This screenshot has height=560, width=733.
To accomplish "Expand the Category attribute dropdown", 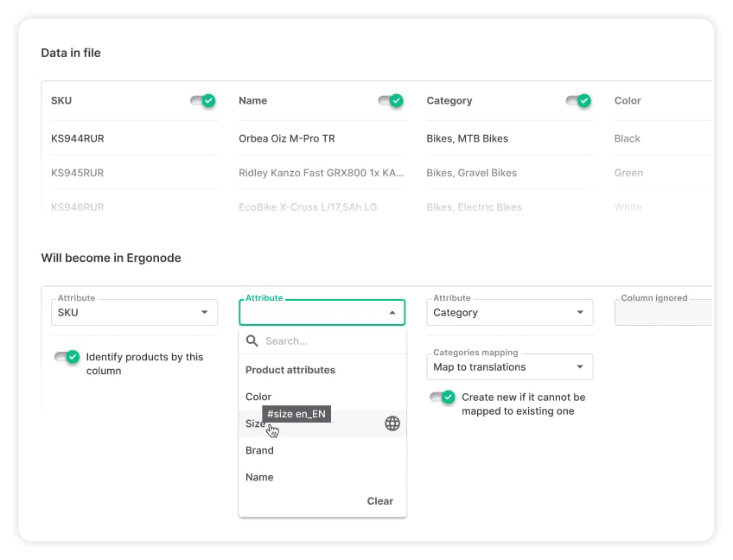I will [579, 313].
